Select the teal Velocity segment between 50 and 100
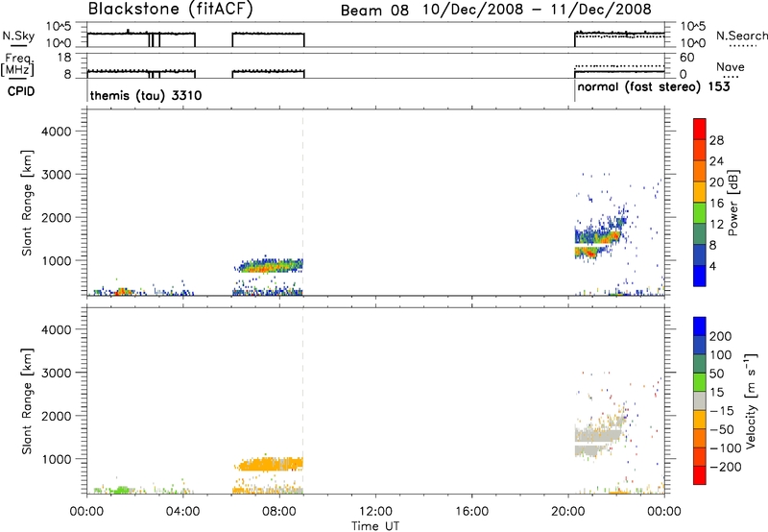The image size is (768, 532). [x=700, y=364]
